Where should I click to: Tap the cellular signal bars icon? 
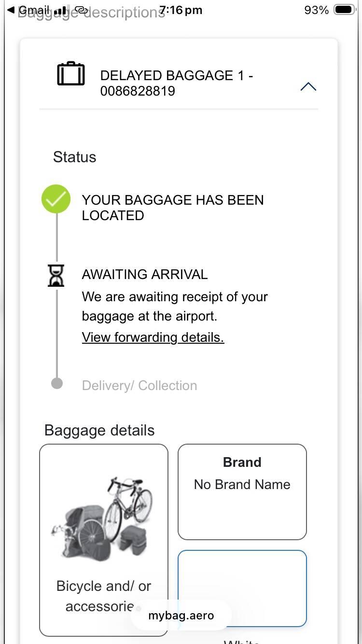60,10
